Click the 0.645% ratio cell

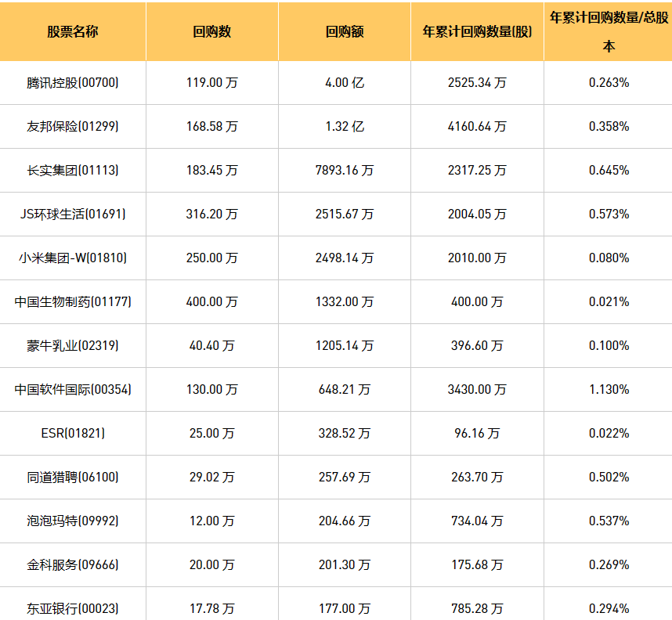(609, 170)
